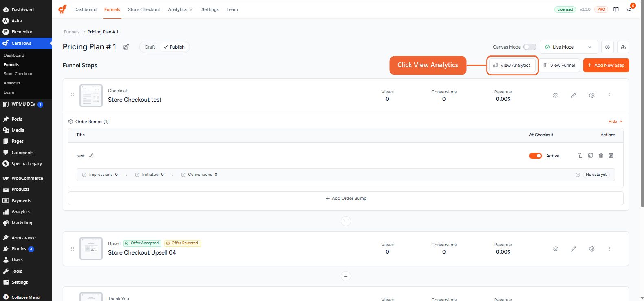Click the help icon beside No data yet
The width and height of the screenshot is (644, 301).
578,175
